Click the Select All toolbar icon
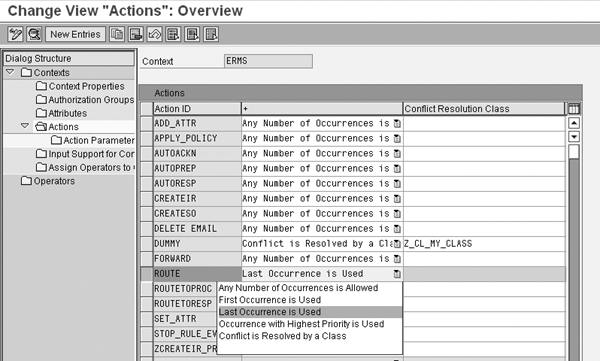This screenshot has height=361, width=600. pos(173,34)
